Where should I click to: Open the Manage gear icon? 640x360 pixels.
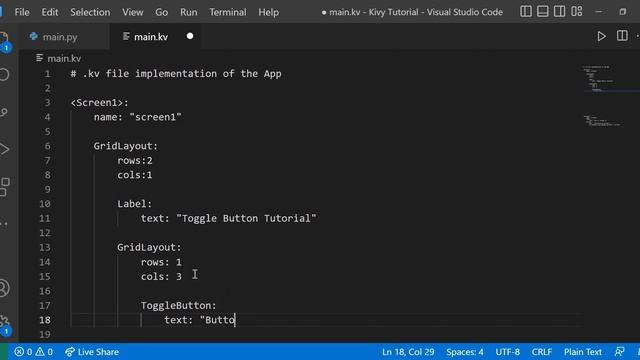click(4, 324)
